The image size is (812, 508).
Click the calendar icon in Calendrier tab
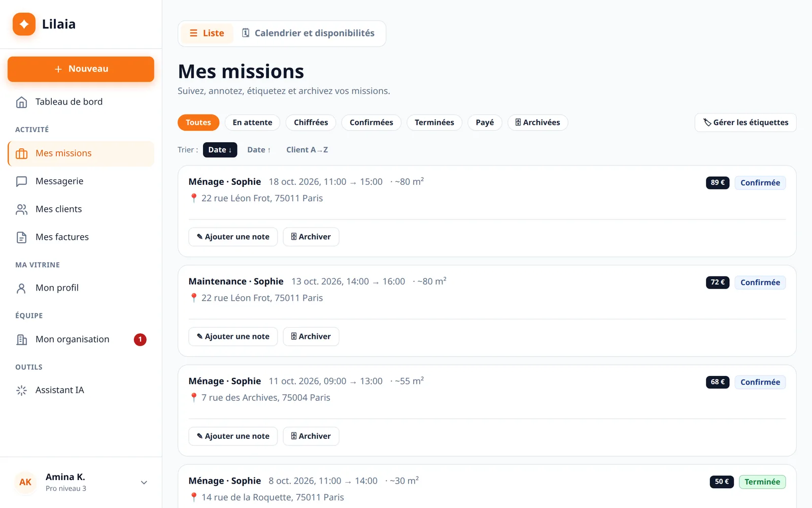[246, 33]
